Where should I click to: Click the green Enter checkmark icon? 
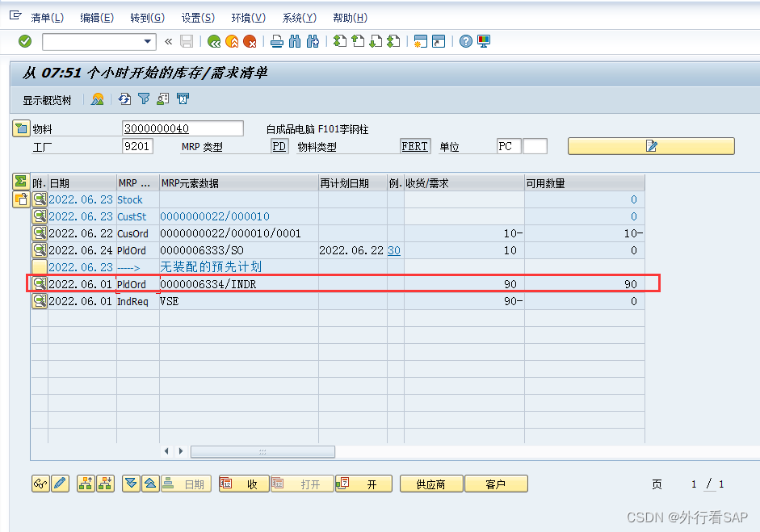pos(25,41)
